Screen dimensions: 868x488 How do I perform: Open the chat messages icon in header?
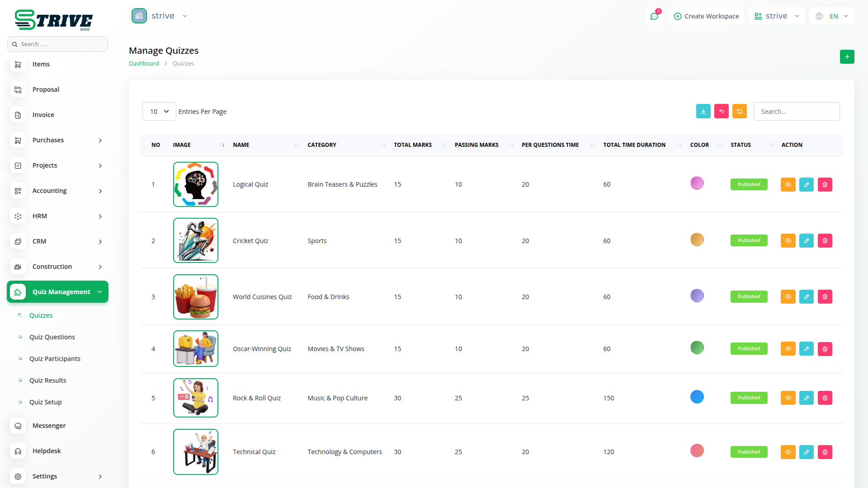654,16
